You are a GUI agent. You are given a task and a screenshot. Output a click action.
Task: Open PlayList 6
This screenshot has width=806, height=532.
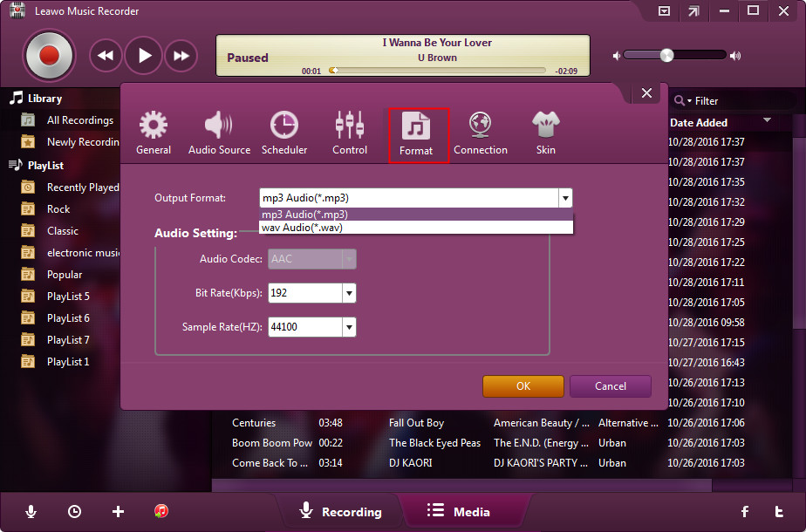70,318
